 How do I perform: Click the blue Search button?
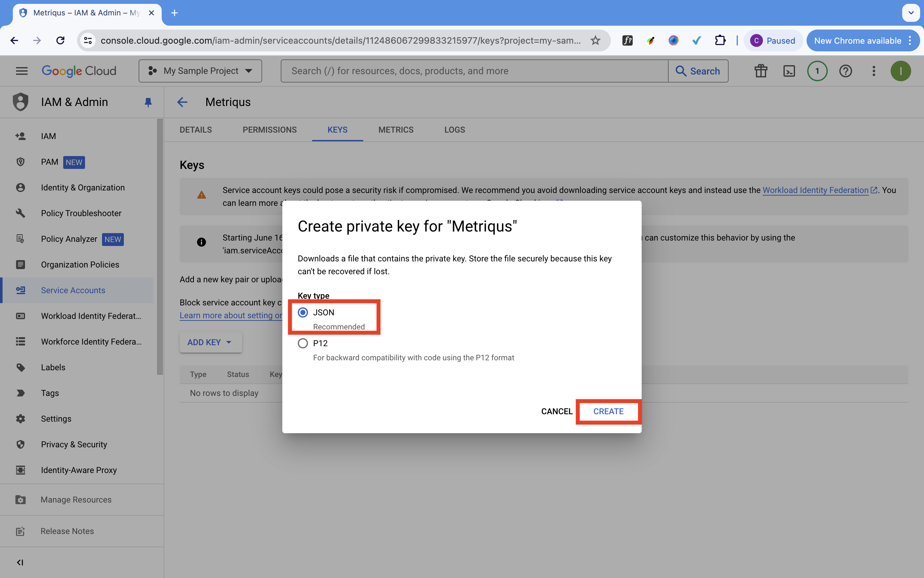coord(698,71)
